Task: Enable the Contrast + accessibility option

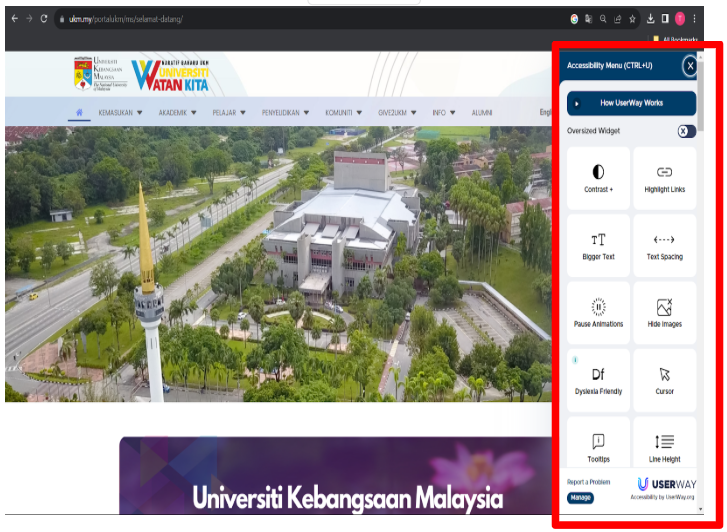Action: (598, 178)
